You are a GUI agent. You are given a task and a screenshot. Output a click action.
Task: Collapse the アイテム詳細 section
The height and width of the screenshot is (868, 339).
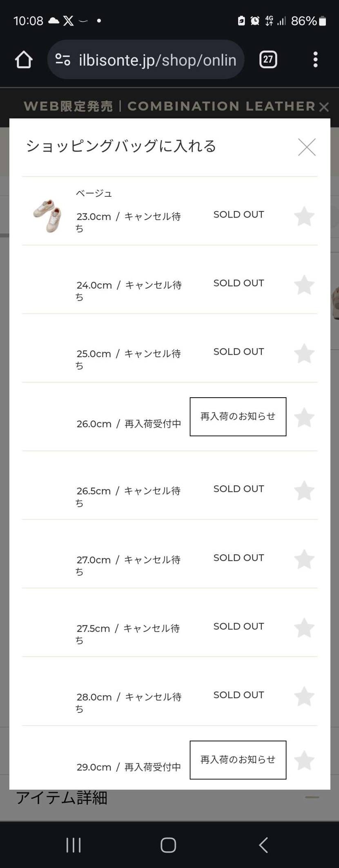(312, 797)
